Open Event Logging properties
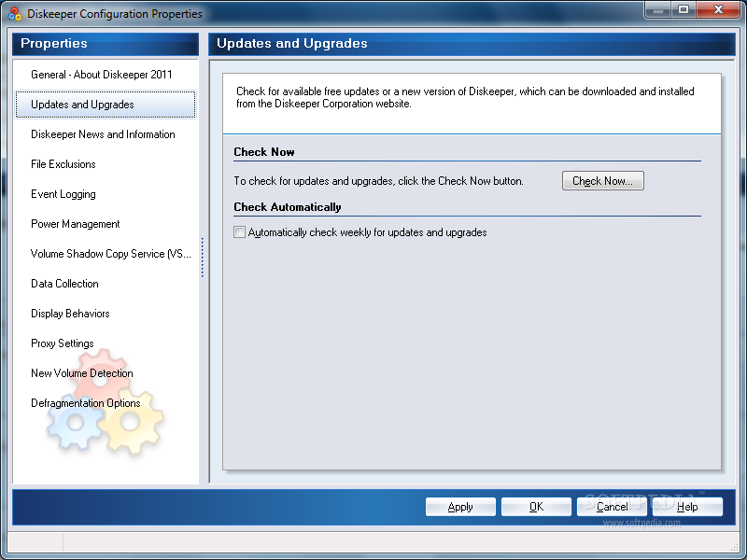 (63, 194)
